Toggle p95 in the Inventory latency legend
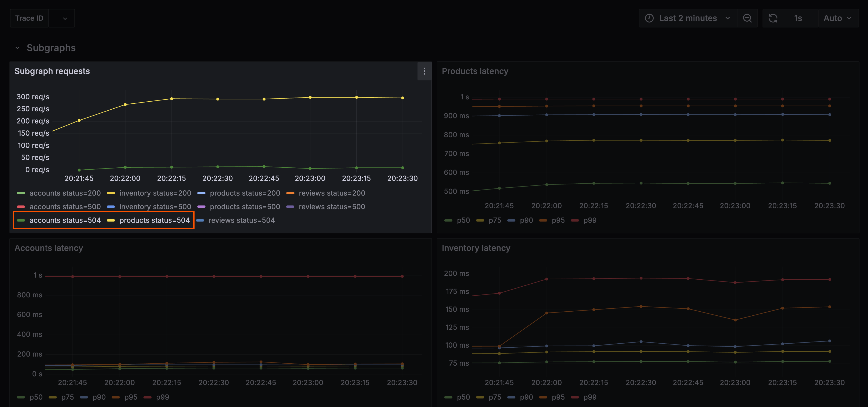The height and width of the screenshot is (407, 868). point(558,397)
